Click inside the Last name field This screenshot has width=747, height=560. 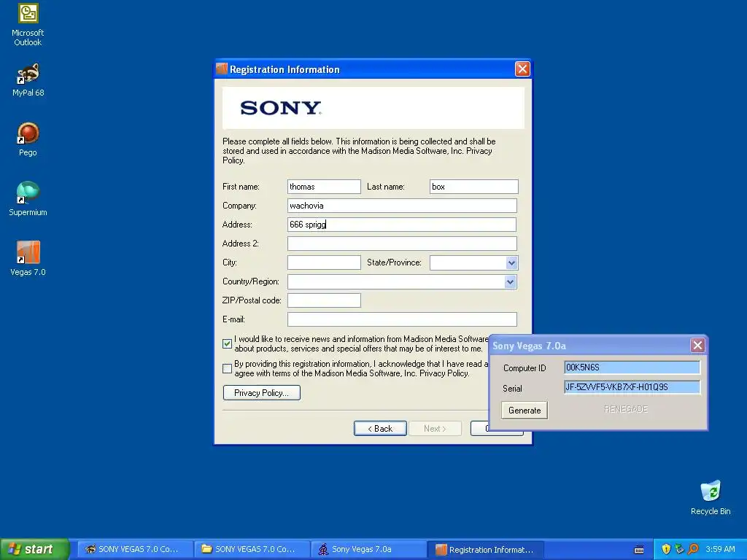tap(473, 187)
